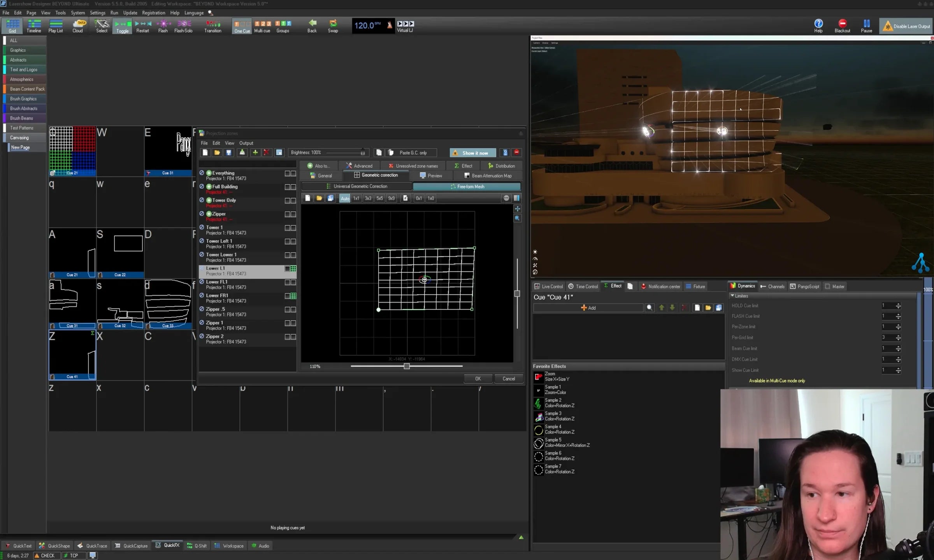Click the Brightness slider in zones toolbar
This screenshot has width=934, height=560.
[345, 152]
